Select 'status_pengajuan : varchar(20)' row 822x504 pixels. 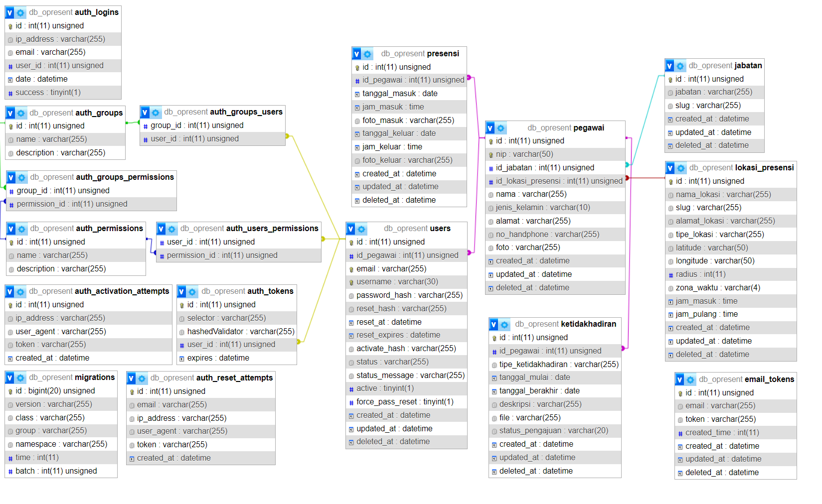tap(555, 431)
